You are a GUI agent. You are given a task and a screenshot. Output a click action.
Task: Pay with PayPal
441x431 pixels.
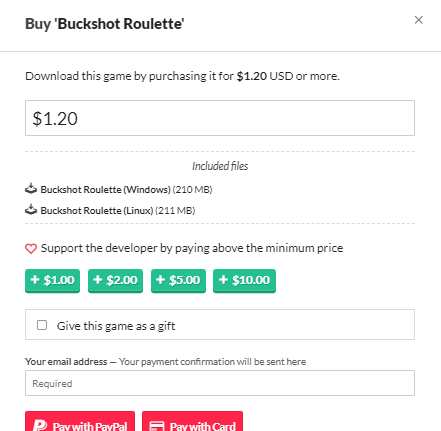(80, 421)
